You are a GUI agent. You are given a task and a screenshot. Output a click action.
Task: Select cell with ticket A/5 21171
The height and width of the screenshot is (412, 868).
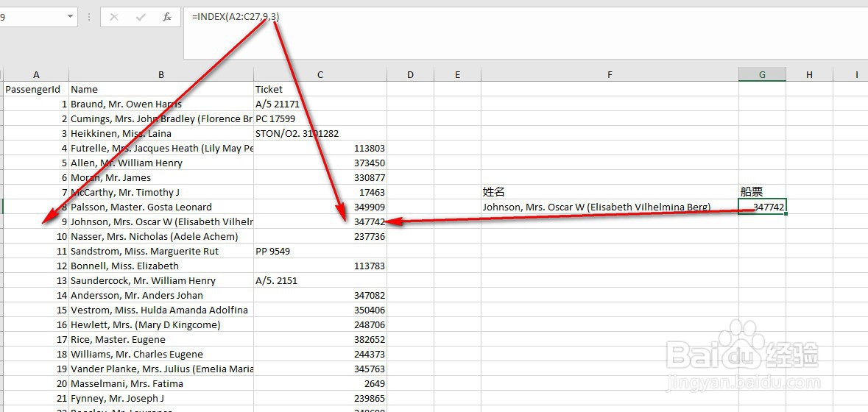pyautogui.click(x=320, y=104)
